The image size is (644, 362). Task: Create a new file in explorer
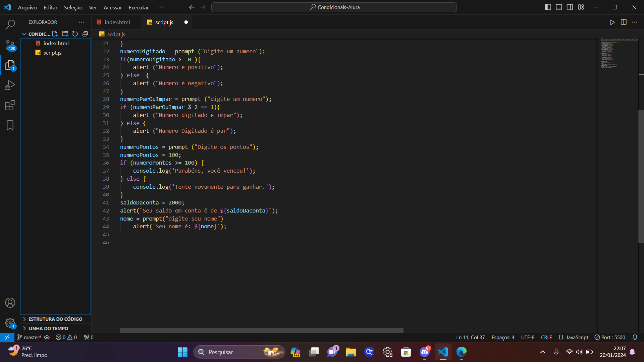55,34
